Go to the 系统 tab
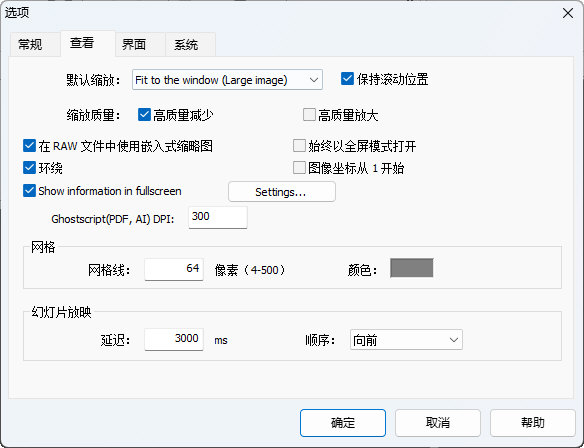This screenshot has width=584, height=448. 190,45
